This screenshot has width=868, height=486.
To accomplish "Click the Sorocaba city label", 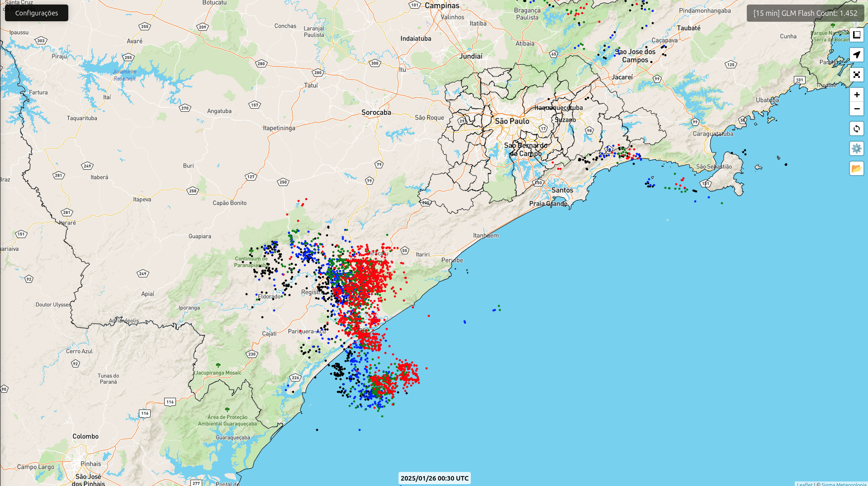I will 376,112.
